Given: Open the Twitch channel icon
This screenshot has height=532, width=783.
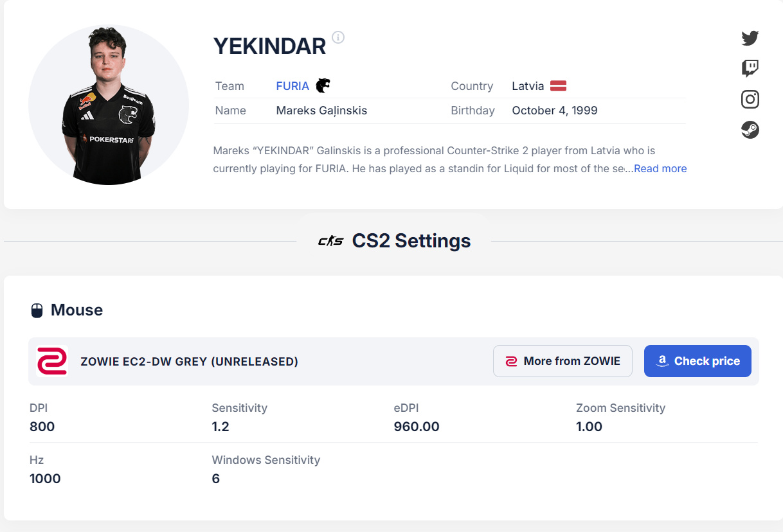Looking at the screenshot, I should pos(750,68).
